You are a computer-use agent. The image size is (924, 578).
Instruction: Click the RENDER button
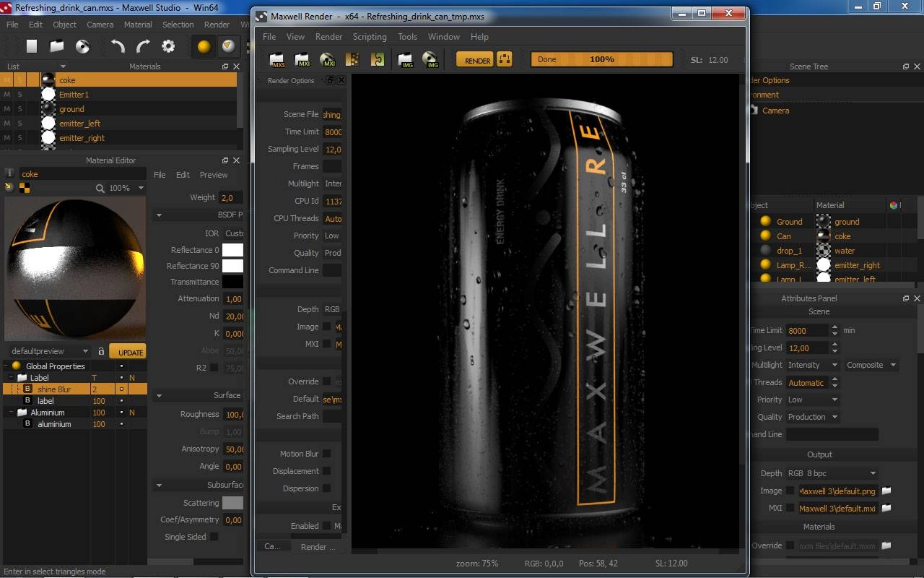click(x=475, y=60)
